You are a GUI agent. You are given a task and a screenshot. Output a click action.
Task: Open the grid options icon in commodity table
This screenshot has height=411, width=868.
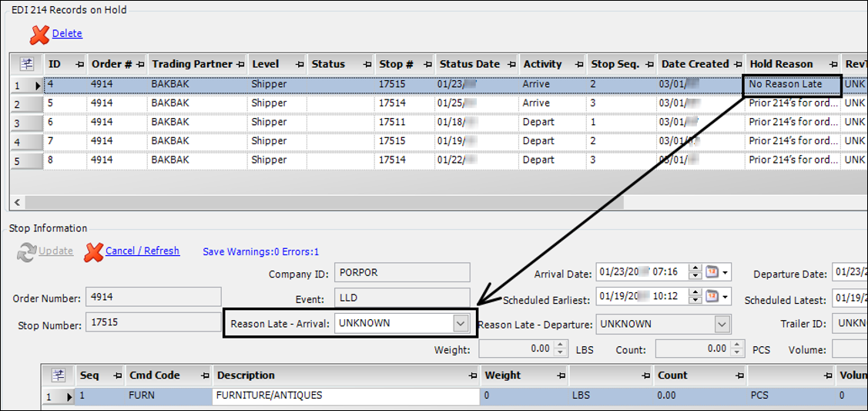click(58, 376)
